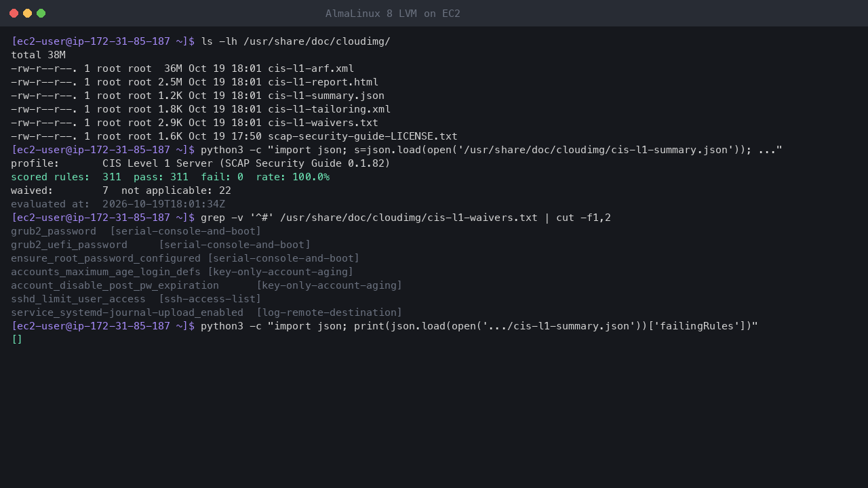This screenshot has height=488, width=868.
Task: Click the 'fail: 0' value
Action: 222,177
